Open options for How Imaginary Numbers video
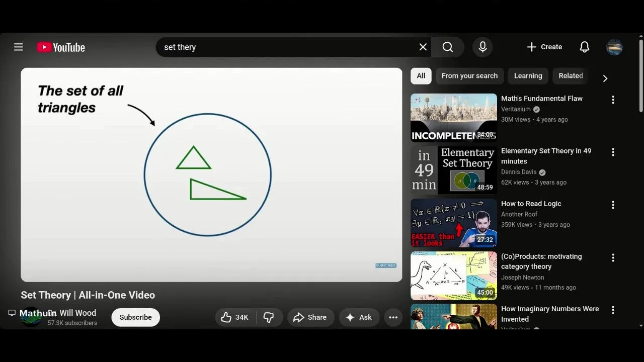The image size is (644, 362). click(613, 310)
